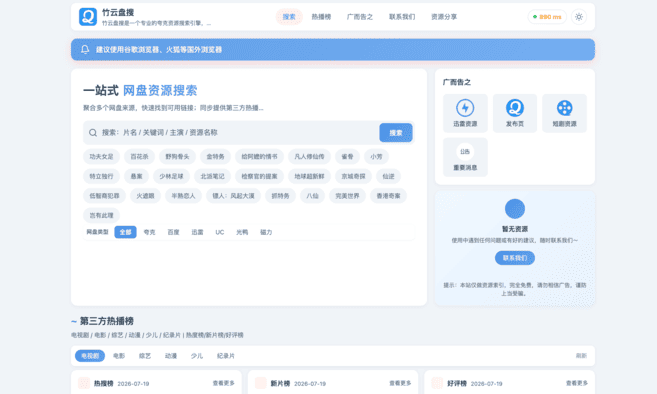Open 广而告之 in top navigation
This screenshot has height=394, width=657.
(x=360, y=17)
